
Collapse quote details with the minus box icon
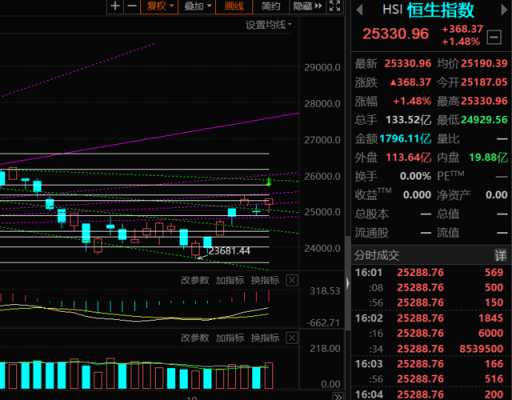494,37
